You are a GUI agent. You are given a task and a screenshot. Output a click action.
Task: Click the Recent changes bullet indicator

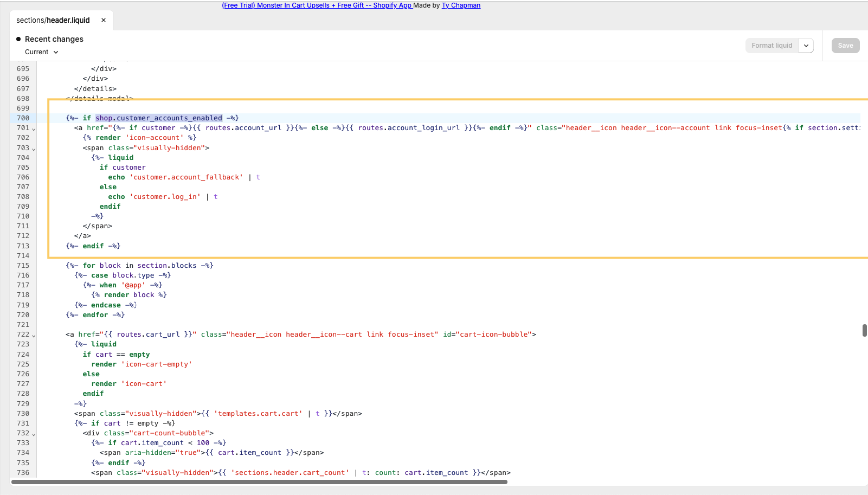point(18,39)
